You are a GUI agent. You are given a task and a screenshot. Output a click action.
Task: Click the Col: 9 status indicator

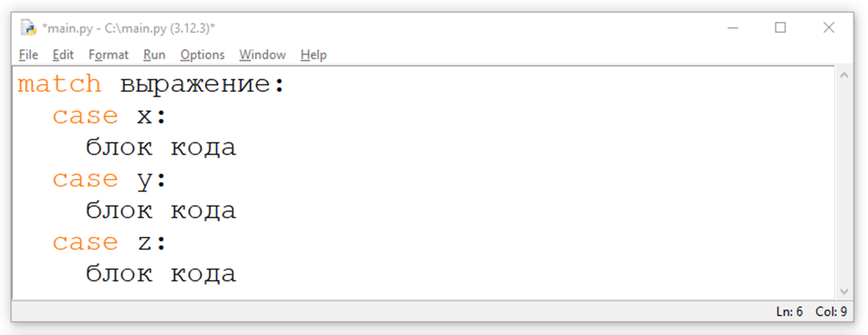(831, 311)
